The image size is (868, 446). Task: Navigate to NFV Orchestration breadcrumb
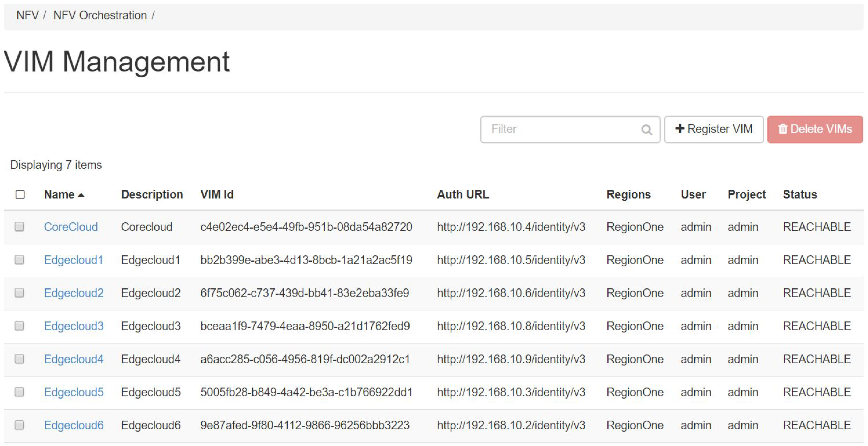click(x=100, y=15)
